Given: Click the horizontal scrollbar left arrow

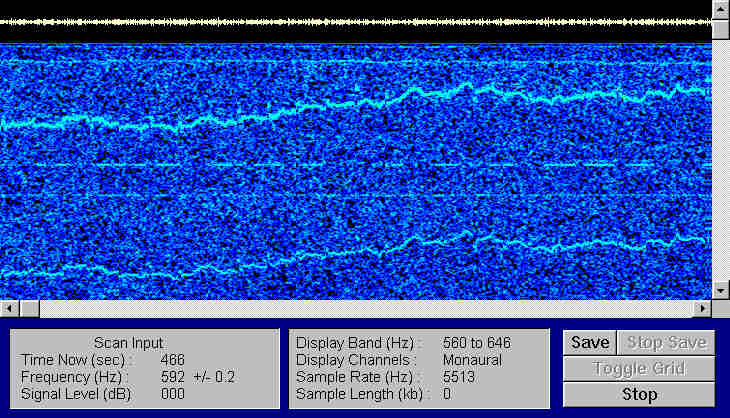Looking at the screenshot, I should click(9, 308).
